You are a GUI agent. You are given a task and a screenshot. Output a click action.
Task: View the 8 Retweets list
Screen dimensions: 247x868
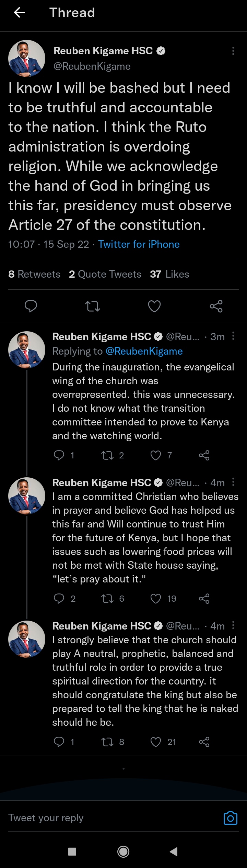[34, 274]
